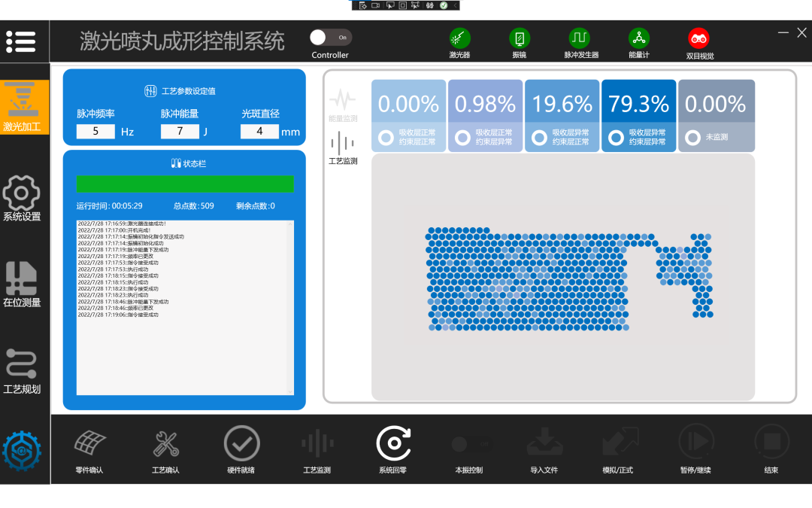Open the hamburger menu at top left

click(21, 41)
